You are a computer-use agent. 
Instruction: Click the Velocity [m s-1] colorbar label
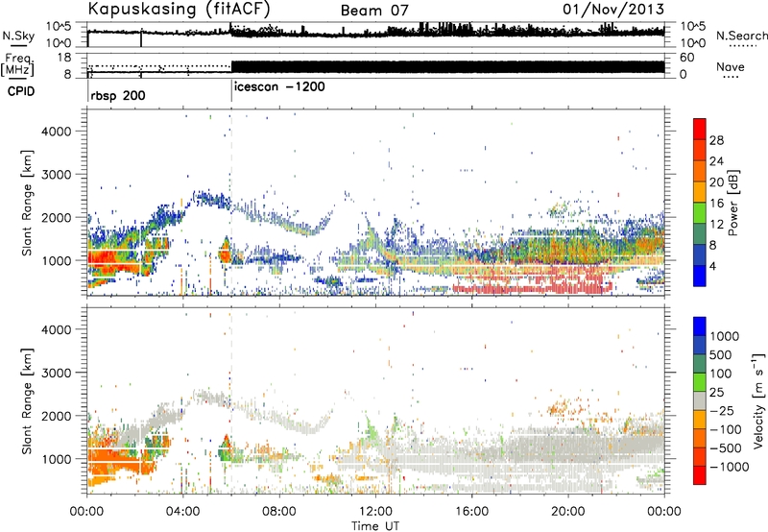point(758,400)
